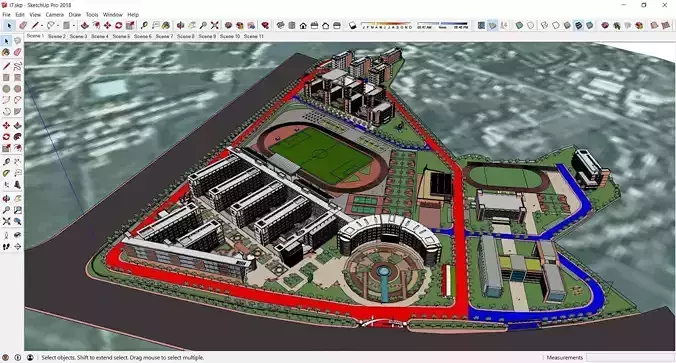Switch to Scene 5 tab
The height and width of the screenshot is (363, 676).
(121, 36)
